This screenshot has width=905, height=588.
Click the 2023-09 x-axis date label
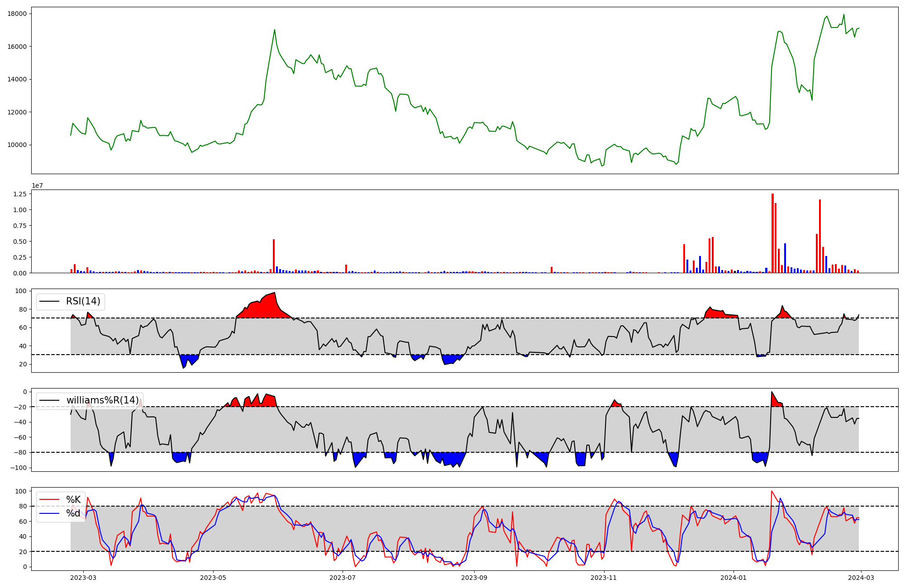474,578
